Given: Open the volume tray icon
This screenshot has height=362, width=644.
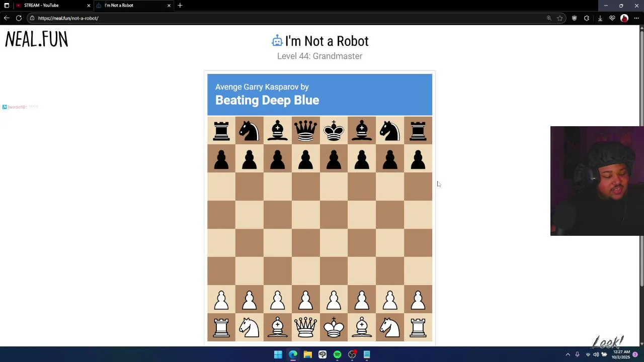Looking at the screenshot, I should coord(596,354).
